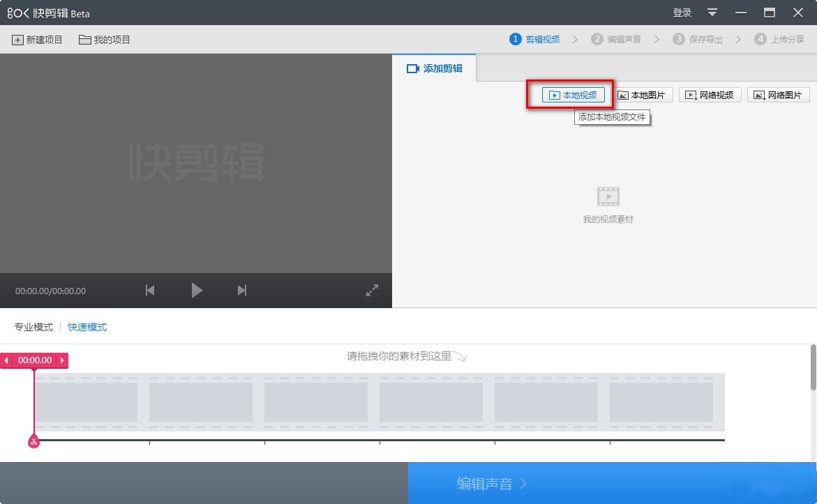Image resolution: width=817 pixels, height=504 pixels.
Task: Jump to the previous frame in the preview
Action: click(x=149, y=291)
